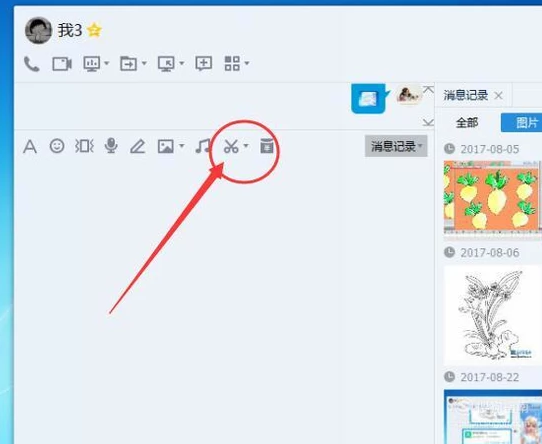Open the carrot pattern image thumbnail
This screenshot has height=444, width=542.
[x=493, y=197]
